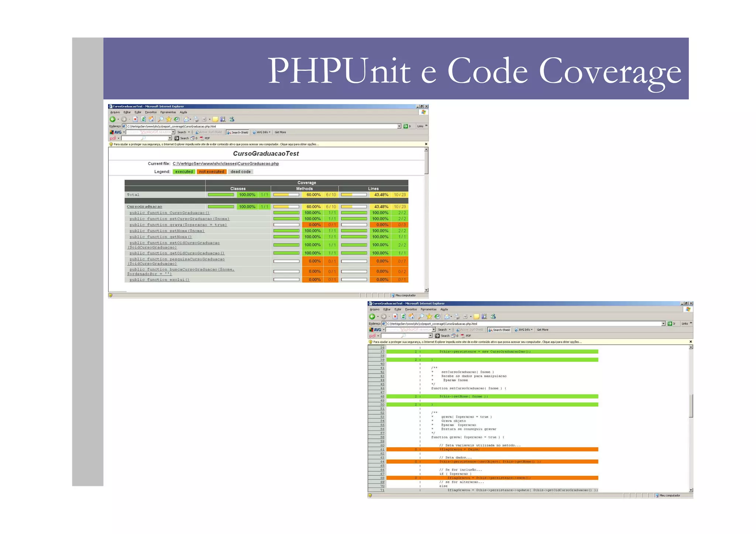Open Ajuda menu in lower window
The height and width of the screenshot is (534, 756).
[444, 309]
